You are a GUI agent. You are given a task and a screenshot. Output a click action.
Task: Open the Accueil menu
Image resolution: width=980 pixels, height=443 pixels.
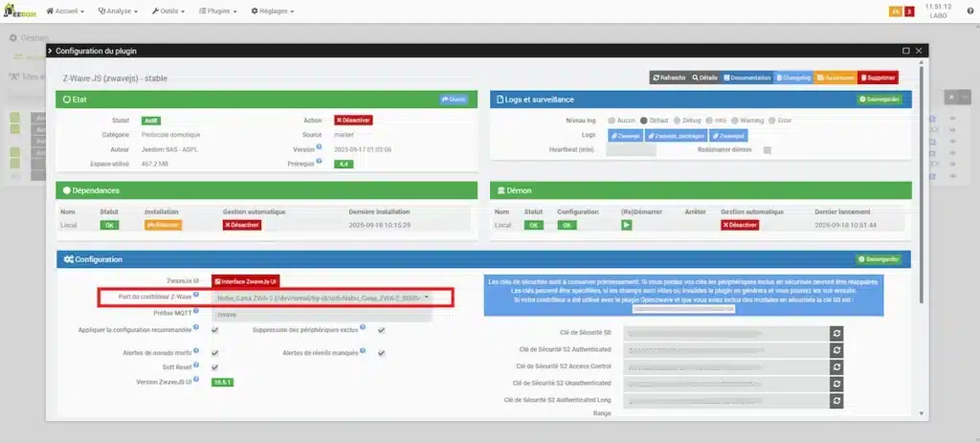pos(66,11)
